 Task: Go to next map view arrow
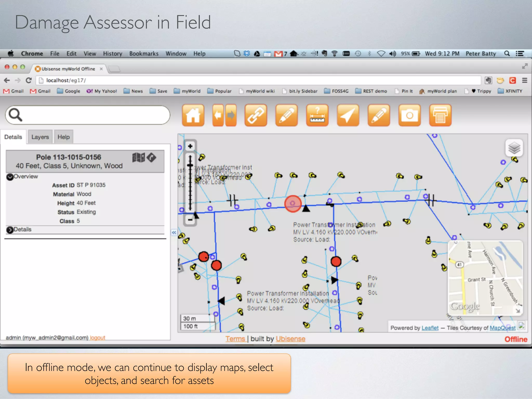[231, 115]
